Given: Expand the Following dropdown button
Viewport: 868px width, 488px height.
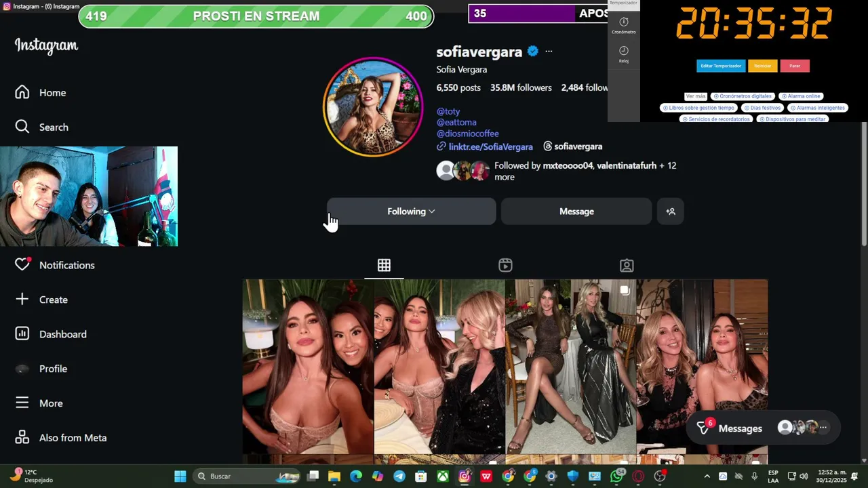Looking at the screenshot, I should click(x=412, y=211).
